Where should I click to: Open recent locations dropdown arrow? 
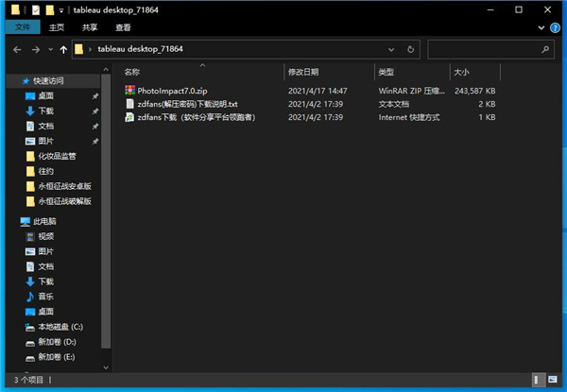pyautogui.click(x=50, y=49)
